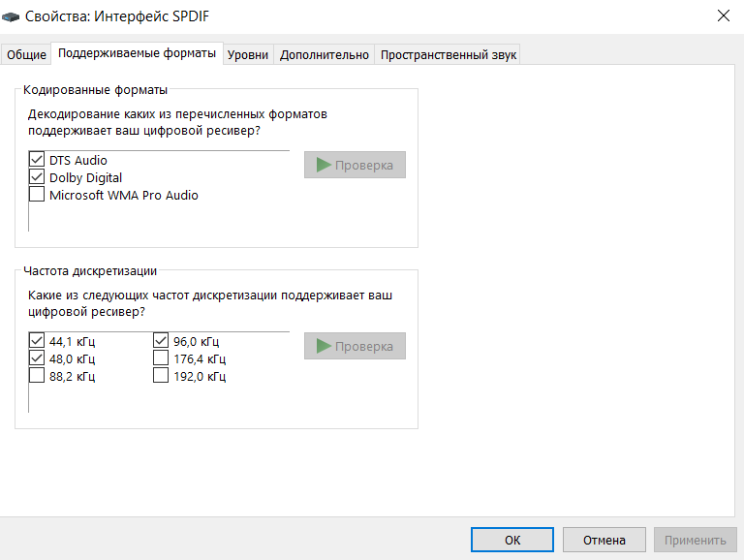The image size is (744, 560).
Task: Click Проверка button for encoded formats
Action: pos(355,165)
